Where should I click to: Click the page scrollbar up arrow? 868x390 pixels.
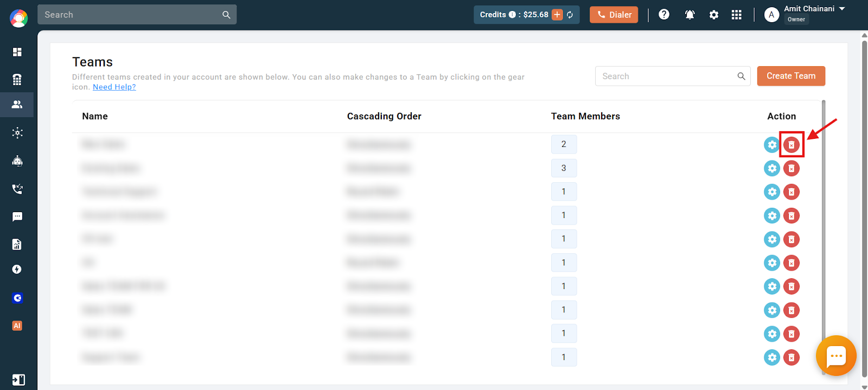[x=864, y=35]
